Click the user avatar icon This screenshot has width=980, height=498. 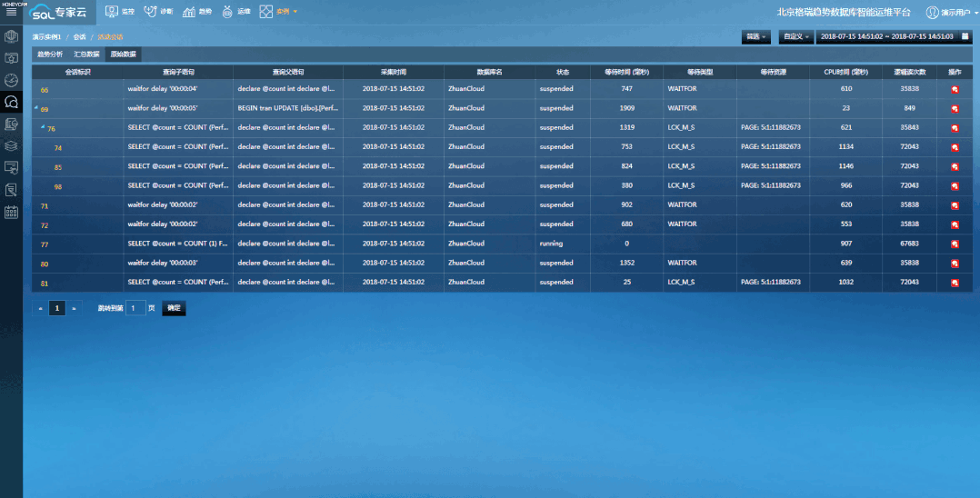[932, 12]
